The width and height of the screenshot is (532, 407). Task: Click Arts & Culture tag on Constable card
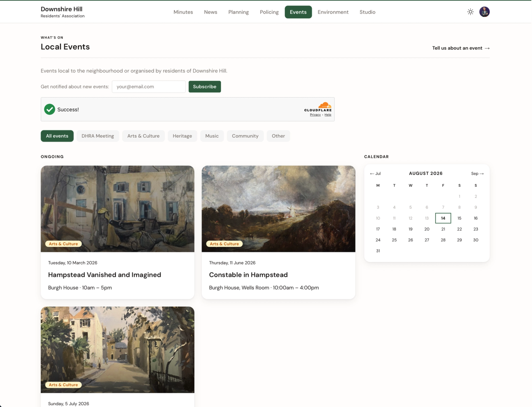click(x=224, y=244)
